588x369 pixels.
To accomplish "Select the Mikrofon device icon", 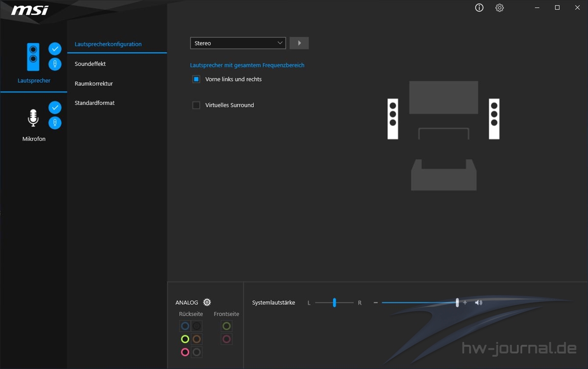I will (x=33, y=118).
